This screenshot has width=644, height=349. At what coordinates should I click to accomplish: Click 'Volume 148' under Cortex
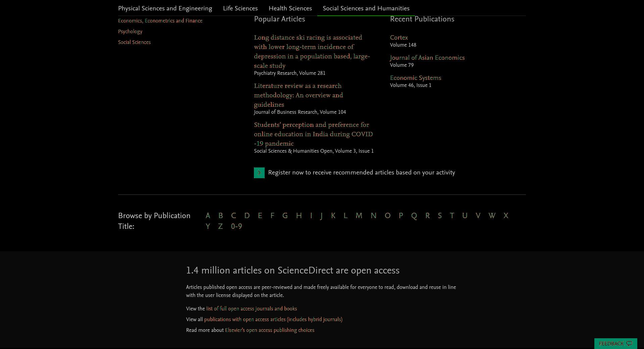(x=403, y=45)
